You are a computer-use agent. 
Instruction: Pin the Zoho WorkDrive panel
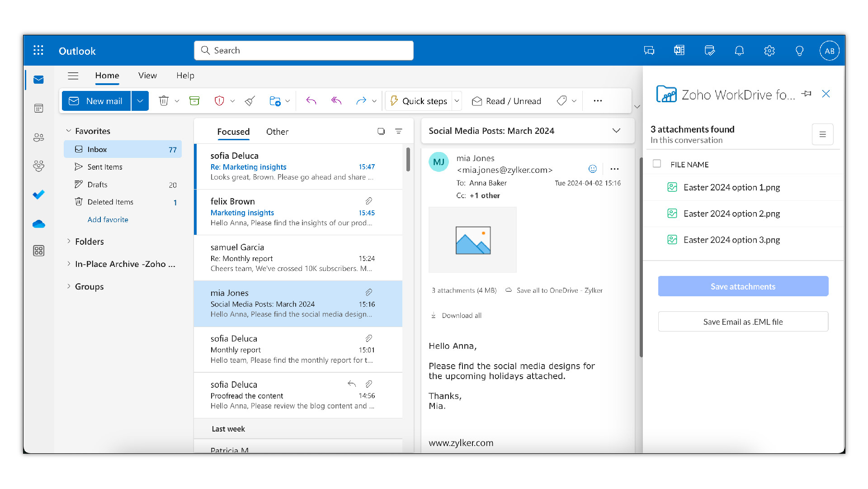[807, 94]
